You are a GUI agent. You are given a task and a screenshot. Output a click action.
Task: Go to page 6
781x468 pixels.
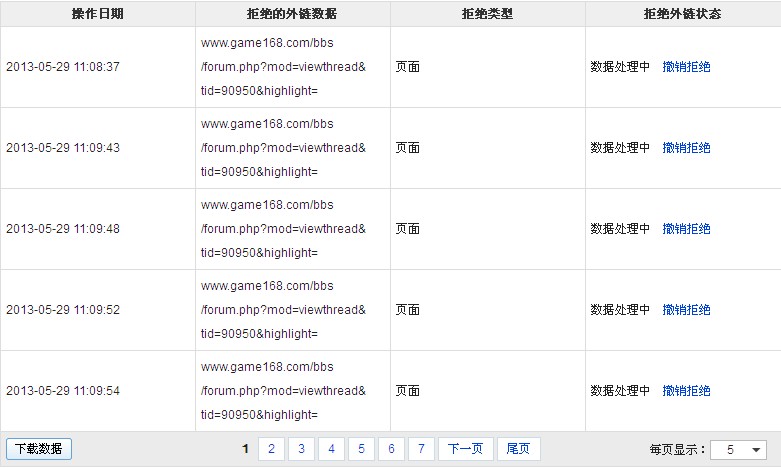[x=391, y=449]
